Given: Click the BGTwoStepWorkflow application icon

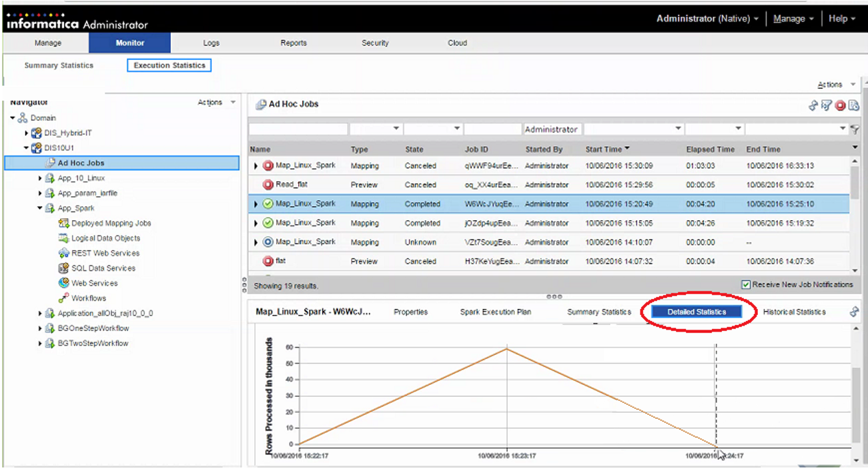Looking at the screenshot, I should 50,344.
